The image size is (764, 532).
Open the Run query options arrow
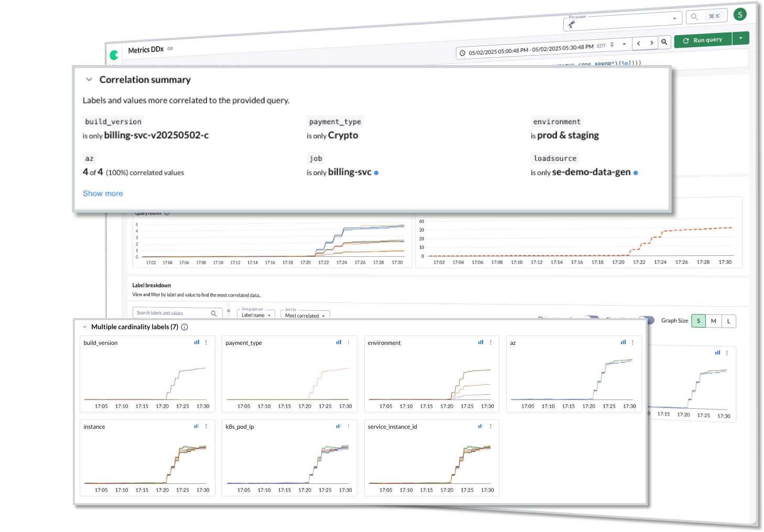741,38
